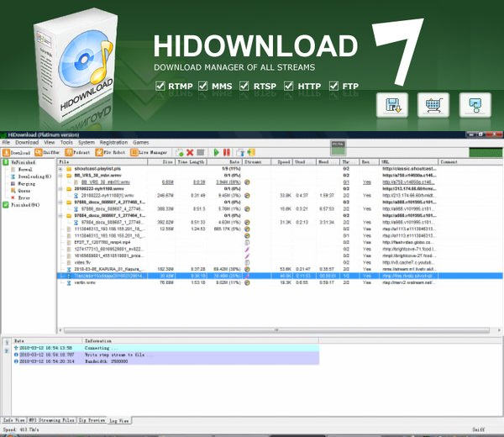
Task: Select the Error category
Action: [20, 197]
